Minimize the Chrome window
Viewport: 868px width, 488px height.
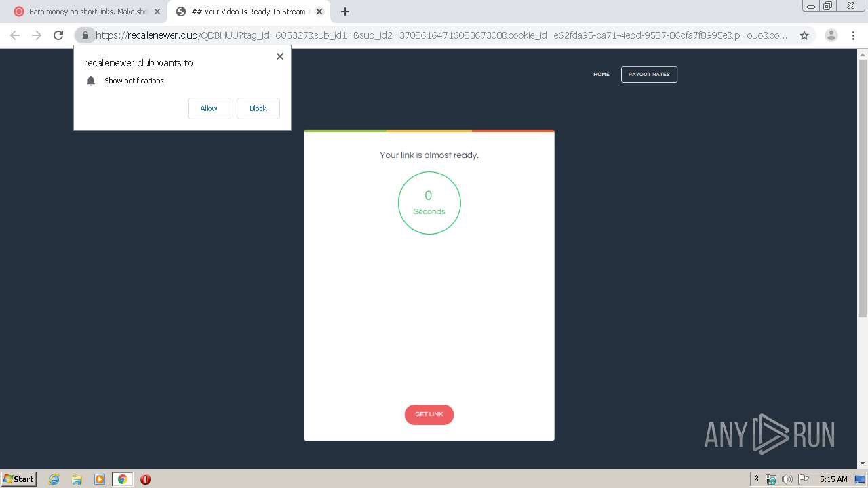tap(810, 6)
